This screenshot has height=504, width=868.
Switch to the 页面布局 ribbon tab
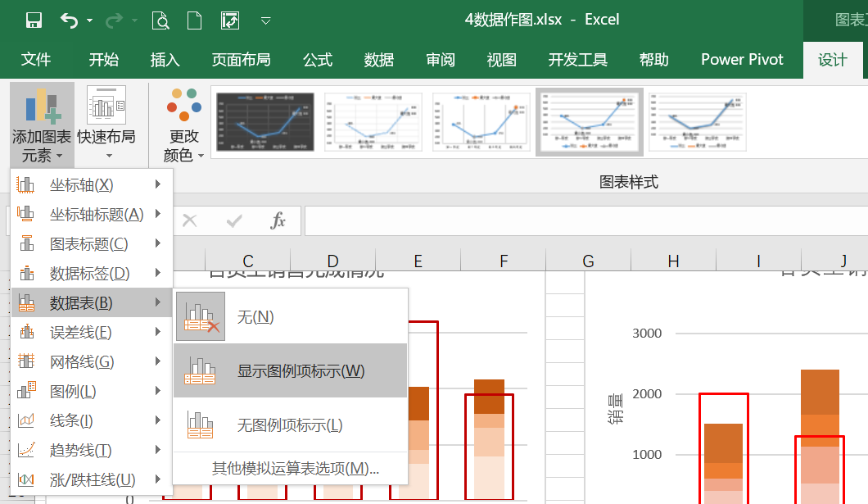pos(242,59)
